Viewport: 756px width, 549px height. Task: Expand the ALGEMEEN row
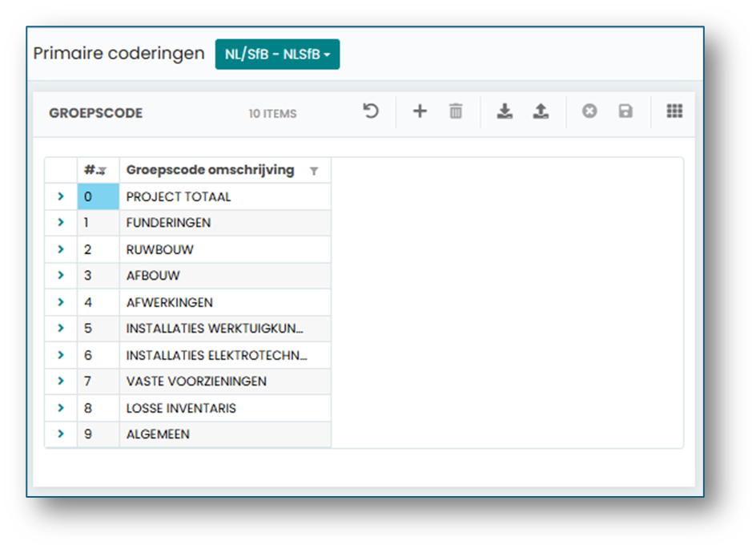point(61,434)
